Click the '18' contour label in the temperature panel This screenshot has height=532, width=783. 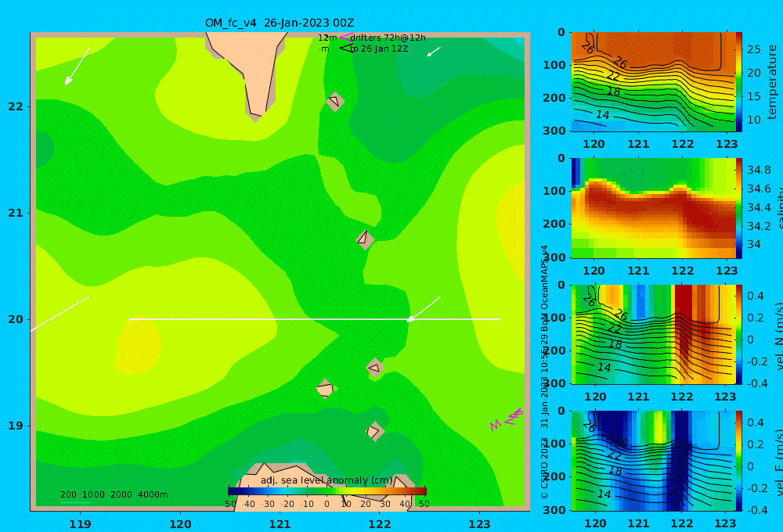click(613, 92)
